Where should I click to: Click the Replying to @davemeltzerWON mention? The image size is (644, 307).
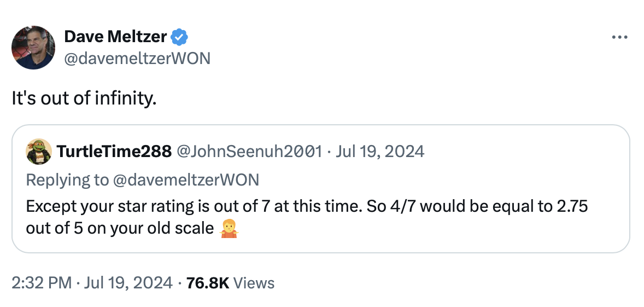(x=186, y=179)
